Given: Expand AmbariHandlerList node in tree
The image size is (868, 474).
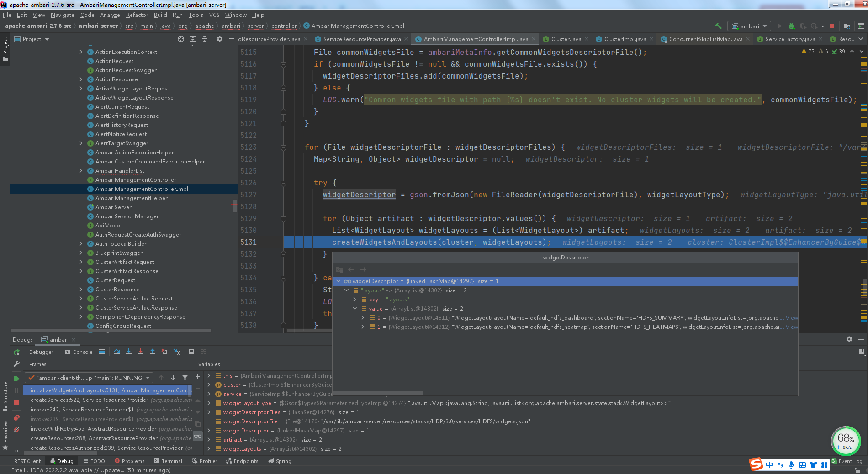Looking at the screenshot, I should click(x=81, y=171).
